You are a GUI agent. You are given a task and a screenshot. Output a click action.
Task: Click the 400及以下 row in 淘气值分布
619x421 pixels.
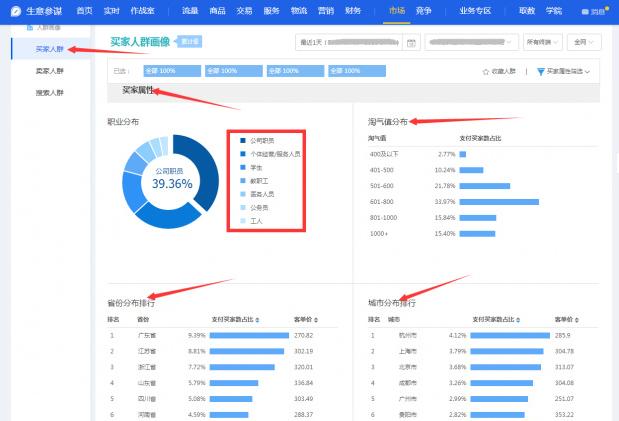click(484, 154)
